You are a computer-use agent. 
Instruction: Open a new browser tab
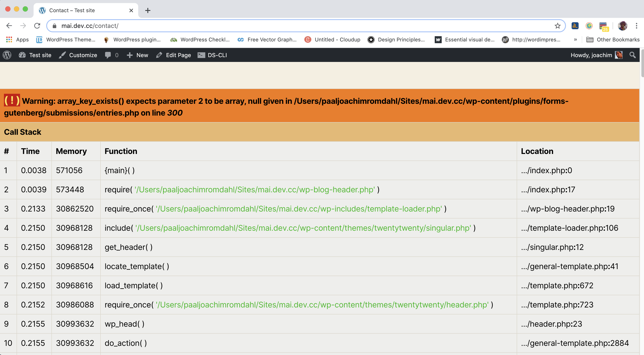coord(148,10)
